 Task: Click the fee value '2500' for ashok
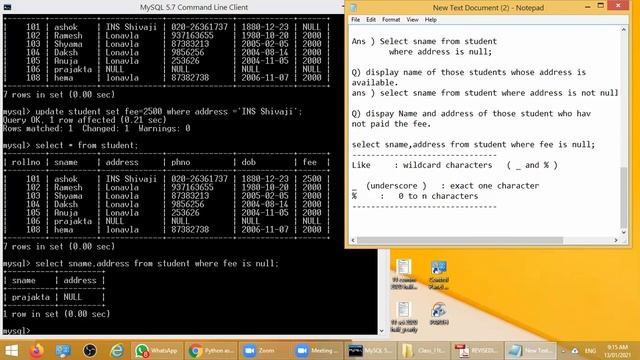(x=312, y=179)
